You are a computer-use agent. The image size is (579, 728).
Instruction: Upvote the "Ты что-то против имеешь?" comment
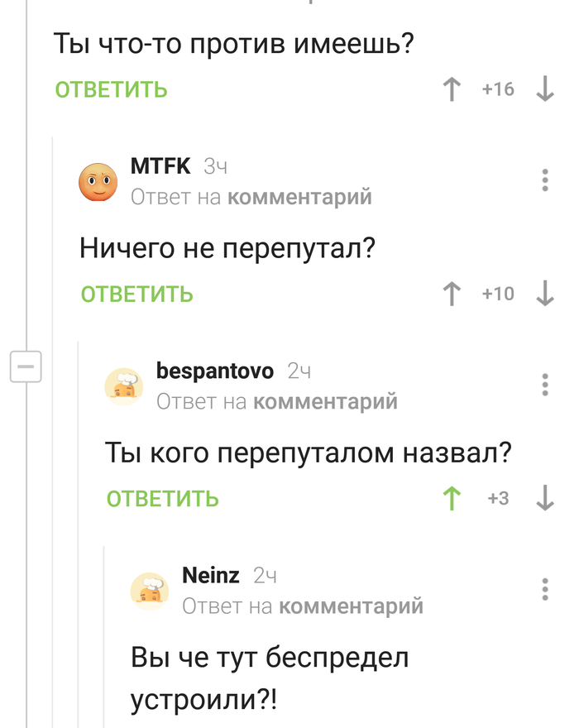click(x=452, y=89)
